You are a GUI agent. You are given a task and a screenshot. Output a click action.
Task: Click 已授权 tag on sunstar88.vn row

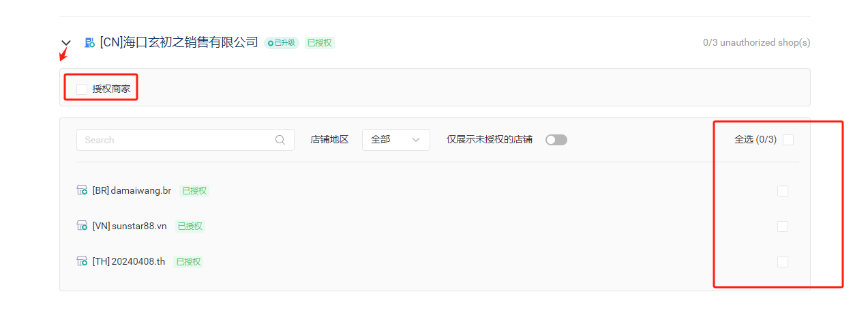pos(190,226)
